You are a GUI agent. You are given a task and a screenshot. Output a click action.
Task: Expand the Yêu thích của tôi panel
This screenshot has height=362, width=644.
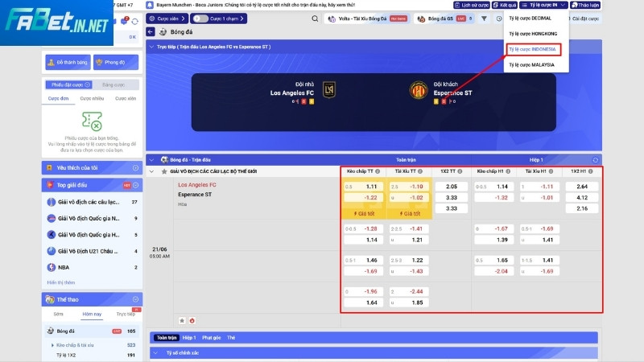pyautogui.click(x=135, y=168)
